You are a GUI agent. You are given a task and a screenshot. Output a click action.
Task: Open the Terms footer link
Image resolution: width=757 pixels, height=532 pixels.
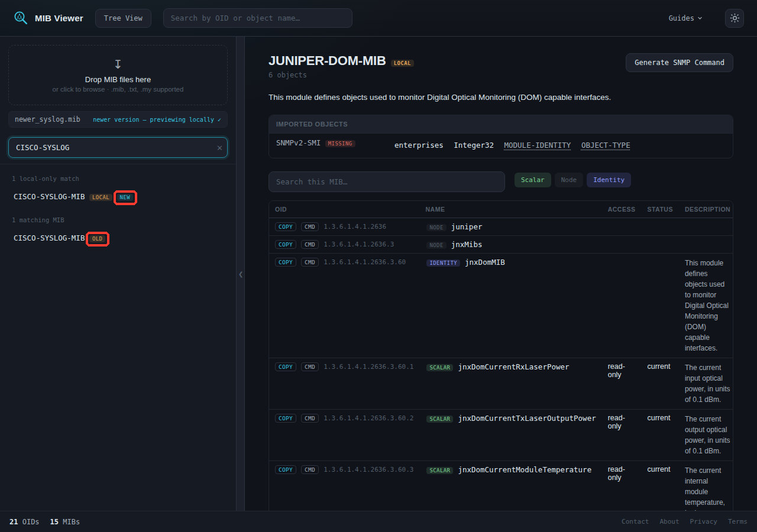[737, 521]
